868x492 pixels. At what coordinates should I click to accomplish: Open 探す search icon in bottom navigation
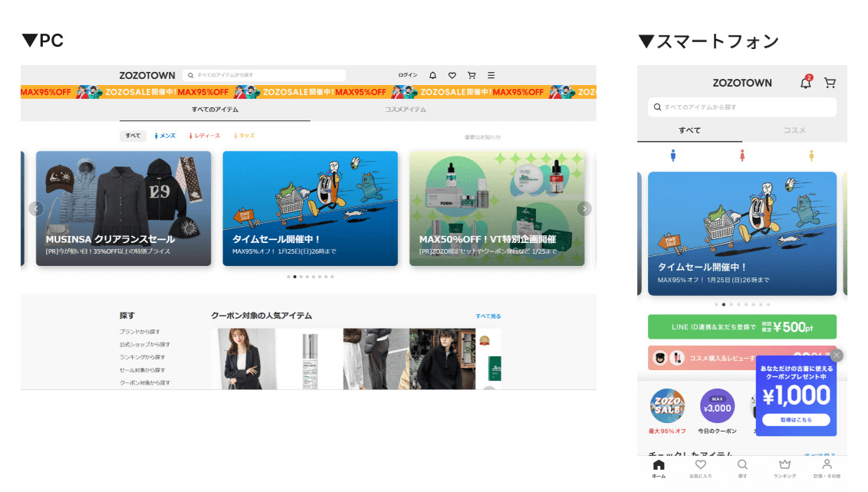pyautogui.click(x=742, y=467)
